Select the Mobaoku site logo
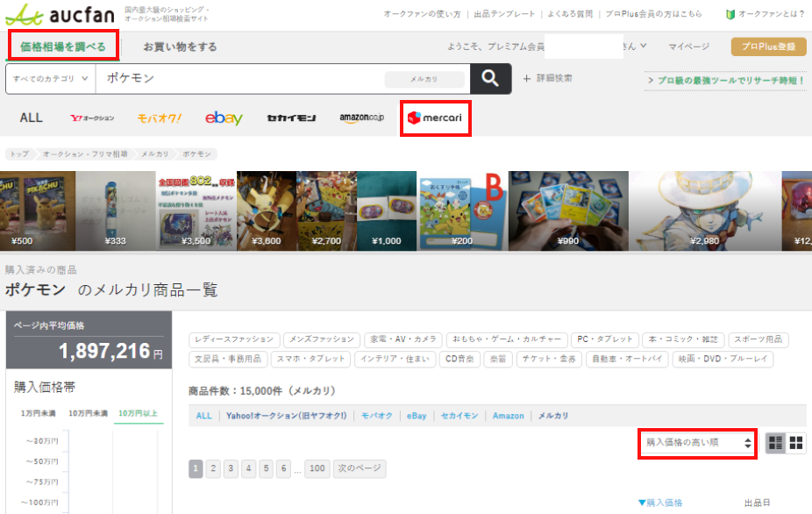Image resolution: width=812 pixels, height=514 pixels. (160, 118)
